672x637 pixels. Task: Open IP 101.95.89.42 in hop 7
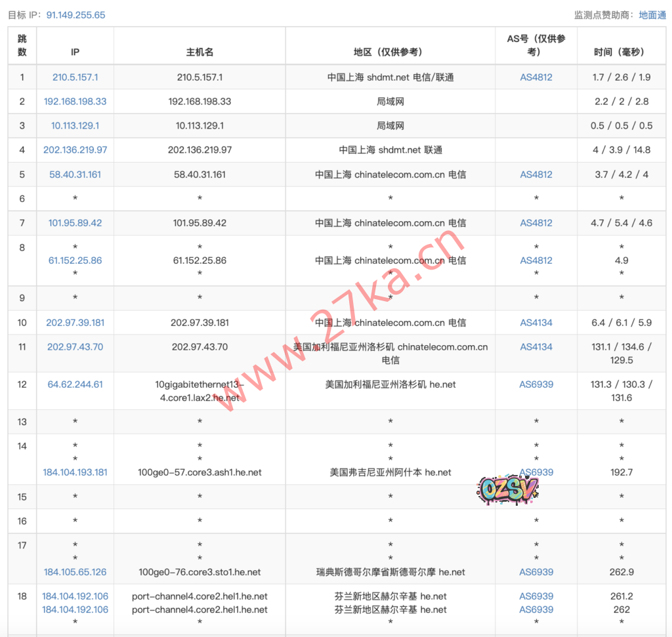[x=75, y=222]
